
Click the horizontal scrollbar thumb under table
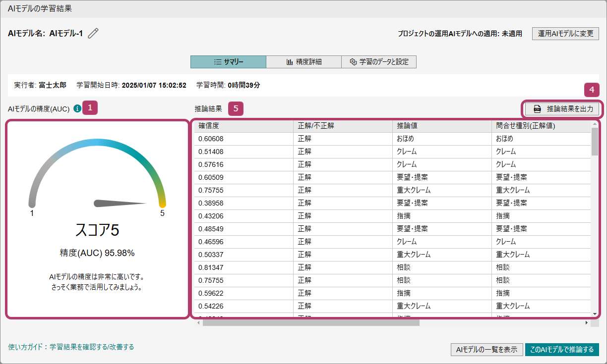point(311,322)
